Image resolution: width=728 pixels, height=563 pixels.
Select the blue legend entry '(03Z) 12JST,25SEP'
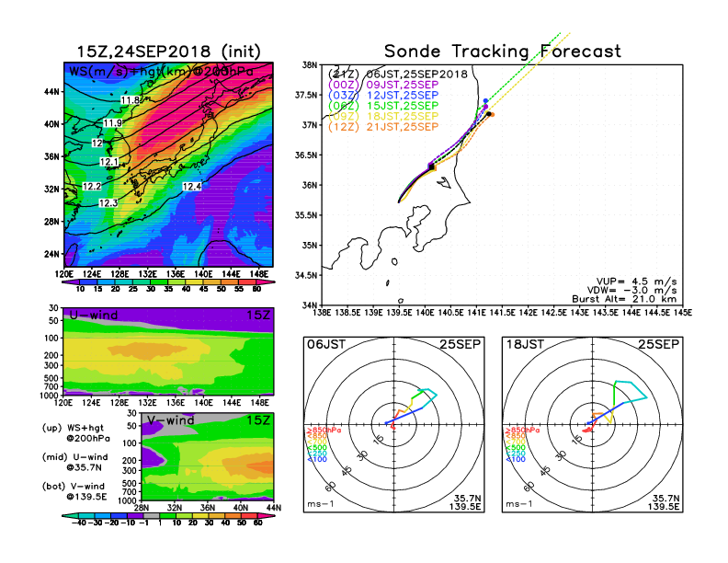(x=383, y=96)
